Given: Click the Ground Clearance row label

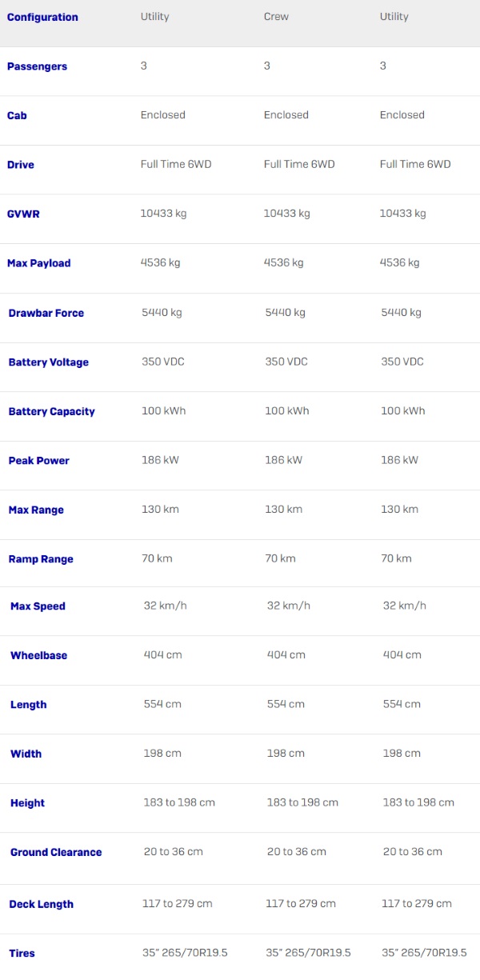Looking at the screenshot, I should (x=56, y=853).
